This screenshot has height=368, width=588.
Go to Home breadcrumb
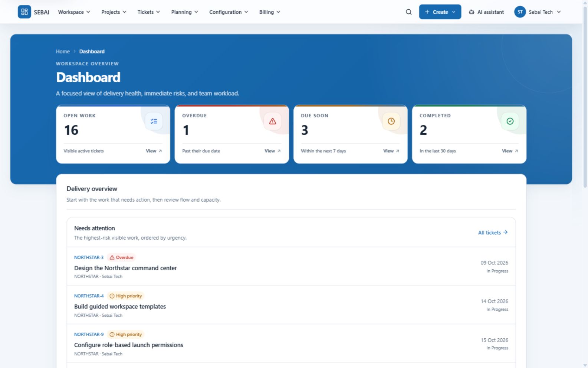tap(63, 52)
